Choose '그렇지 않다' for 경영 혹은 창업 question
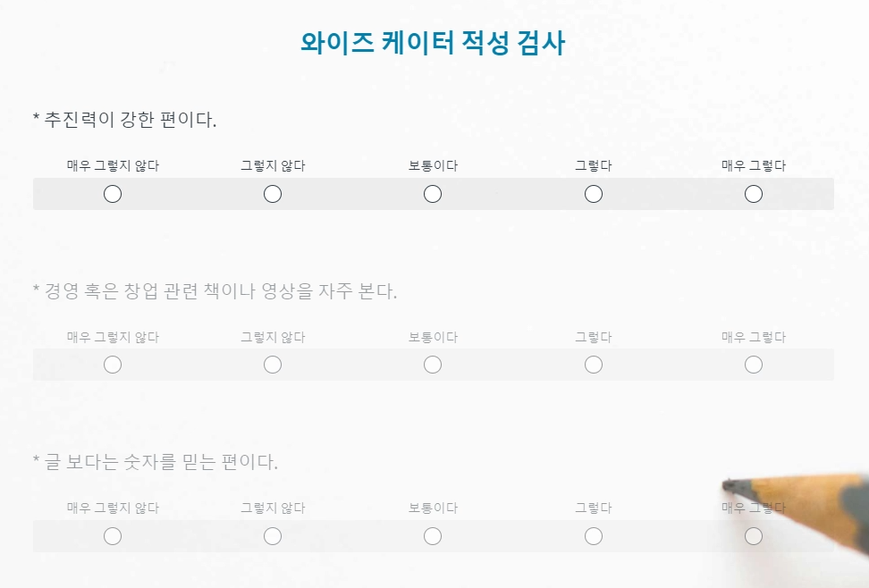Screen dimensions: 869x588 click(x=273, y=365)
